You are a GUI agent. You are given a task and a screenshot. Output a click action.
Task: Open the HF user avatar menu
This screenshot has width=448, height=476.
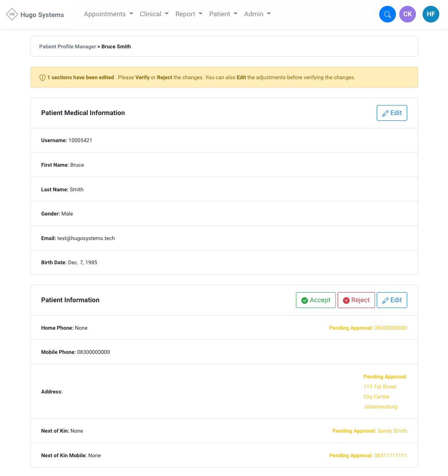click(x=430, y=14)
